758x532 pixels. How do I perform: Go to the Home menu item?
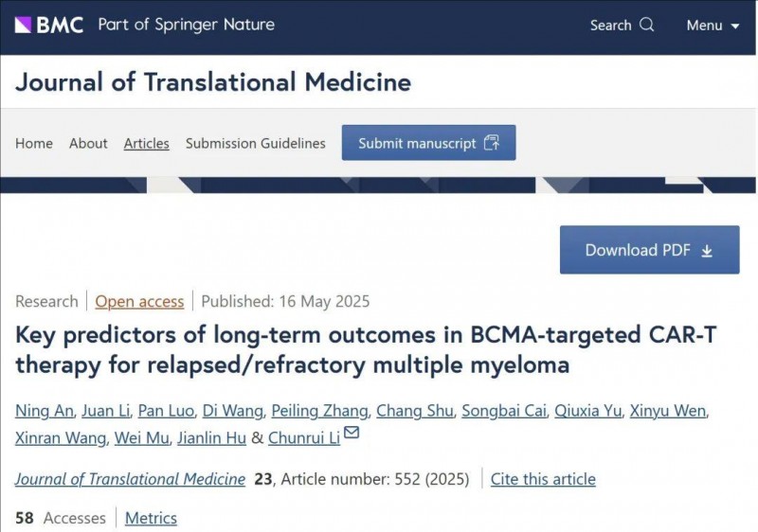click(34, 143)
